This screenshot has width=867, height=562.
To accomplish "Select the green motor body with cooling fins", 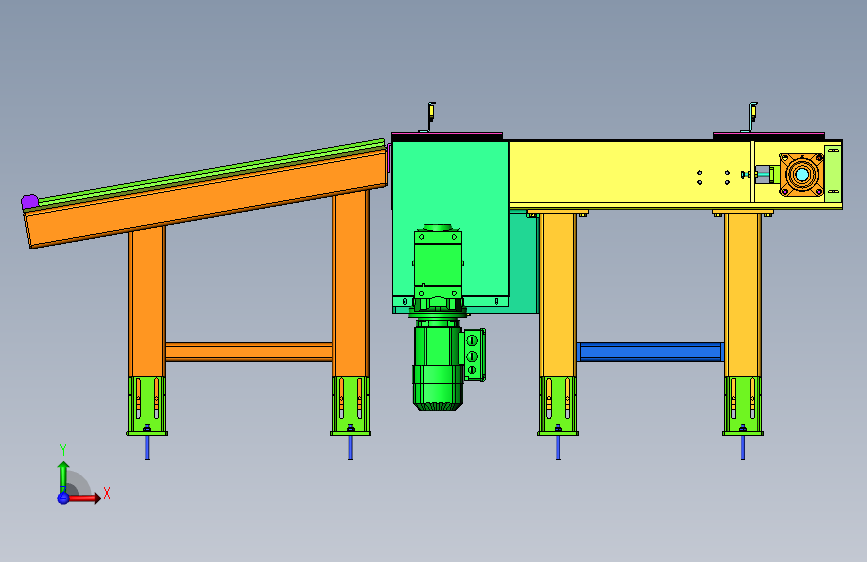I will 437,365.
